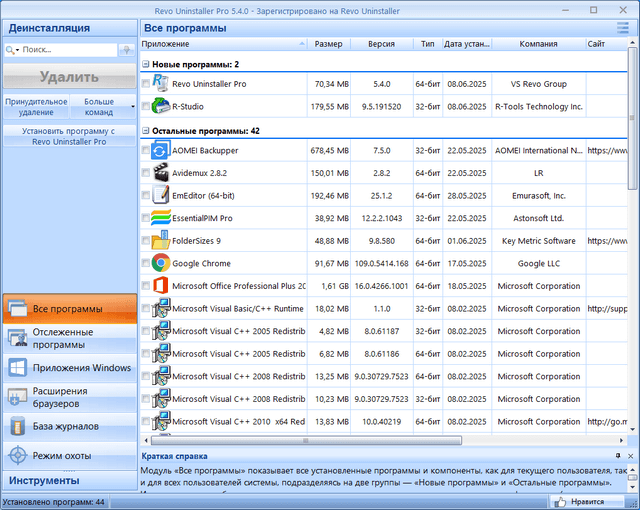Collapse the 'Остальные программы: 42' group

point(146,130)
